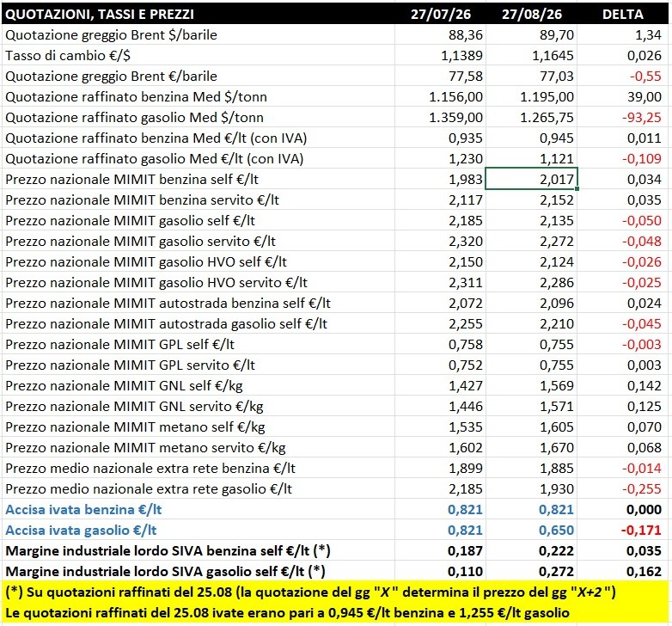The width and height of the screenshot is (672, 626).
Task: Click the red delta value -93,25
Action: pos(623,117)
